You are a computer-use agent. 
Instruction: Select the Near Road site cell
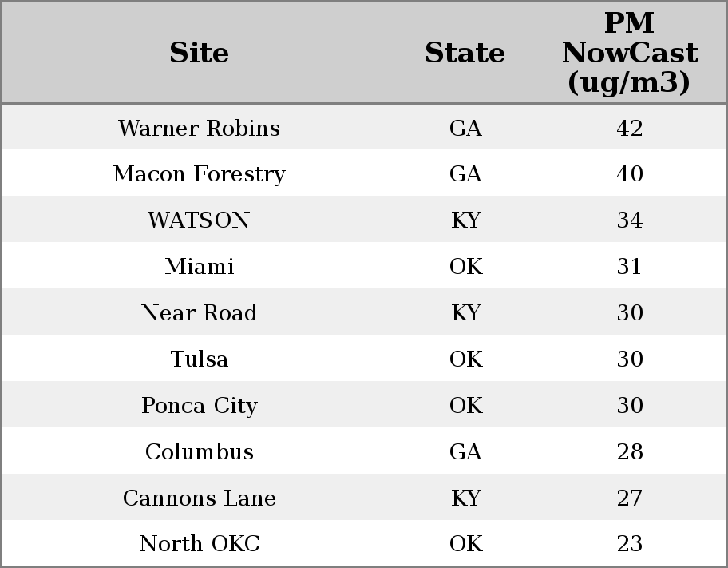click(x=199, y=313)
